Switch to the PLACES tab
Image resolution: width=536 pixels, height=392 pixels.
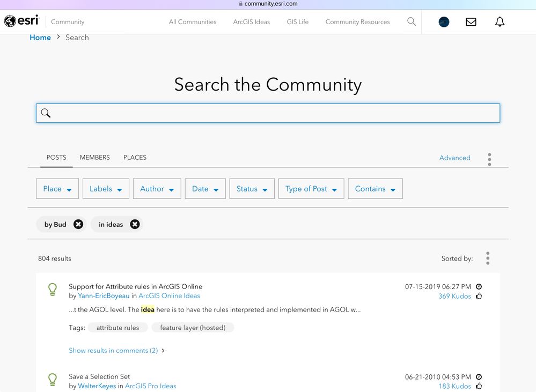click(x=135, y=157)
